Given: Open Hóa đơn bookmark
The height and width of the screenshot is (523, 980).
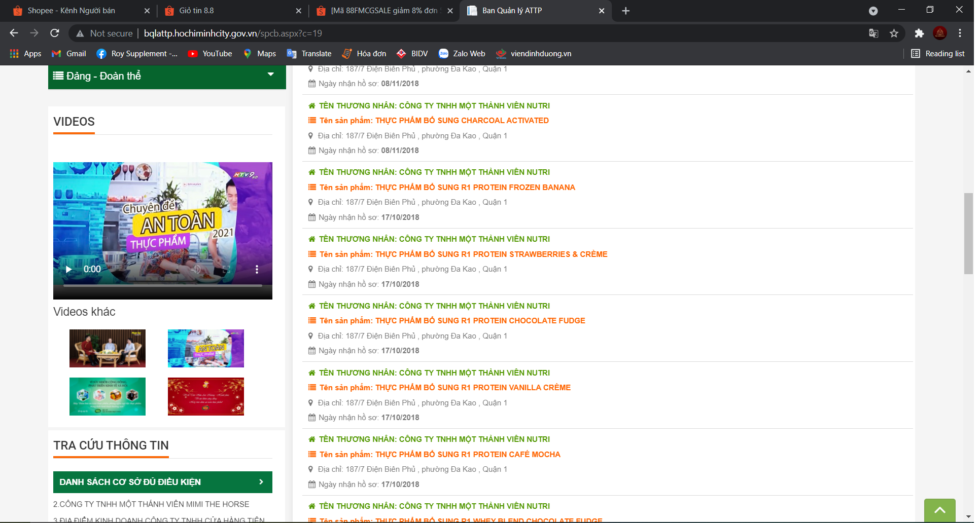Looking at the screenshot, I should (364, 54).
